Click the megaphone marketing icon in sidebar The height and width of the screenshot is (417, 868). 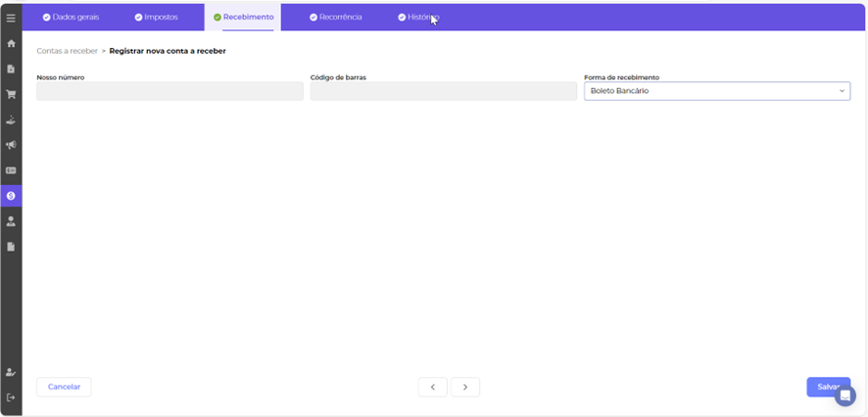click(x=11, y=145)
